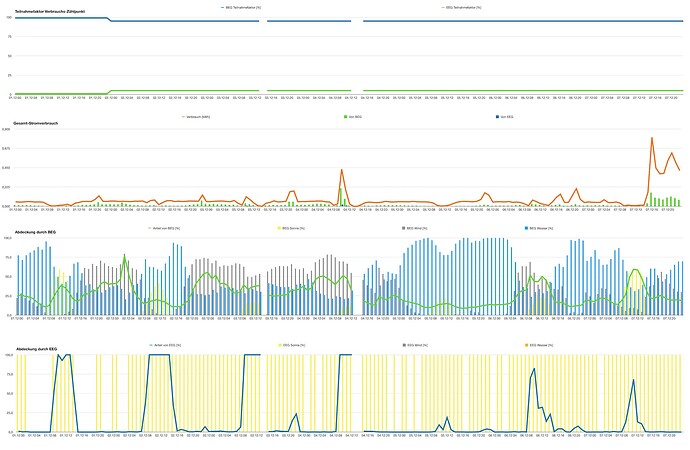The height and width of the screenshot is (450, 690).
Task: Select the highest orange peak in Gesamt-Stromverbrauch
Action: click(x=652, y=138)
